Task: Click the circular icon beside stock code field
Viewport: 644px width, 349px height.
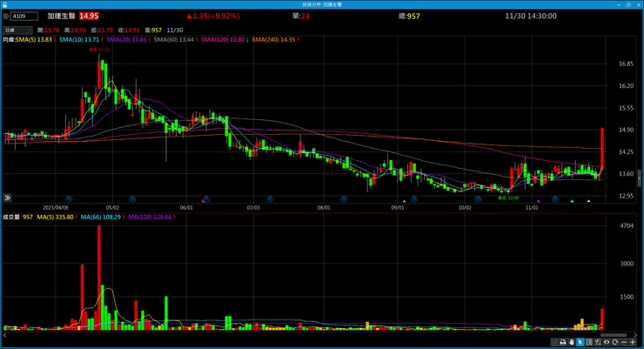Action: pos(6,16)
